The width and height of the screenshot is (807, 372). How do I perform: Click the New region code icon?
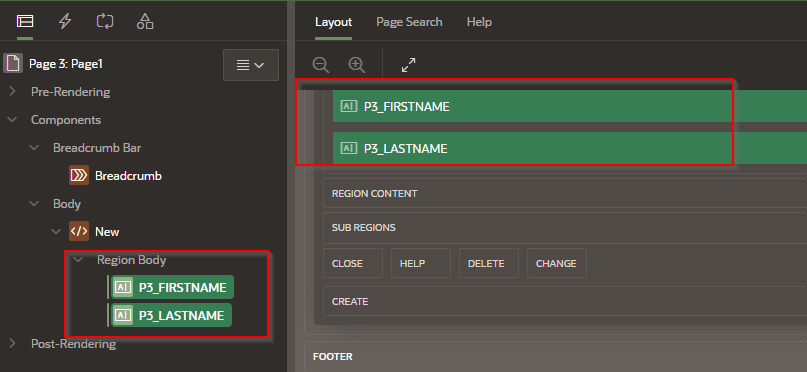(x=79, y=232)
